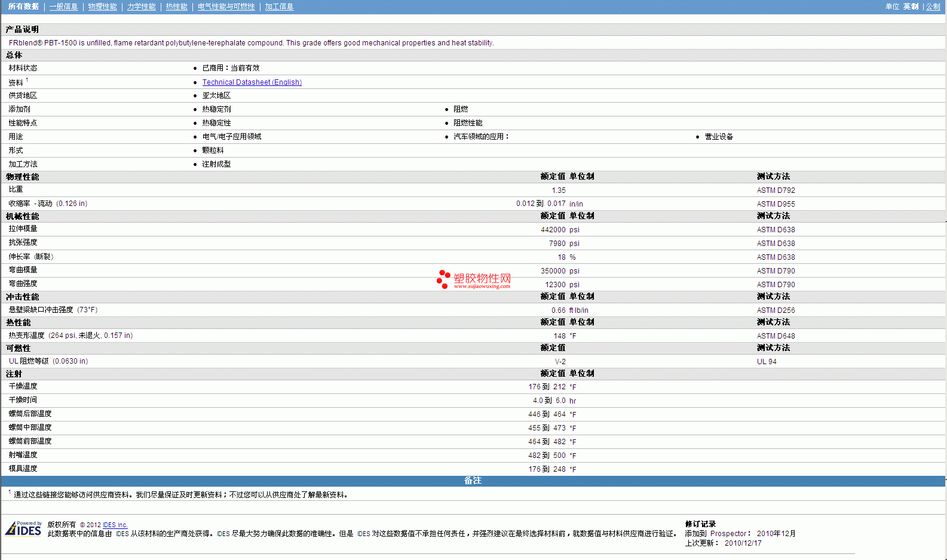Switch units to 公制
The image size is (947, 560).
point(933,7)
